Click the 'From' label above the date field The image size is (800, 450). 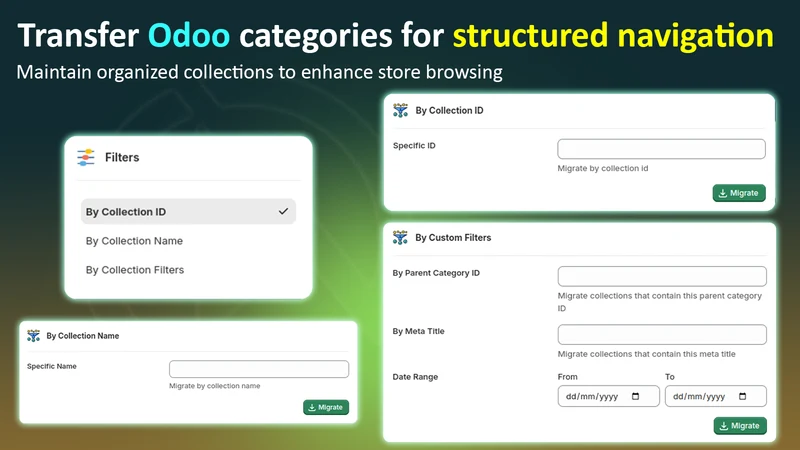[567, 377]
